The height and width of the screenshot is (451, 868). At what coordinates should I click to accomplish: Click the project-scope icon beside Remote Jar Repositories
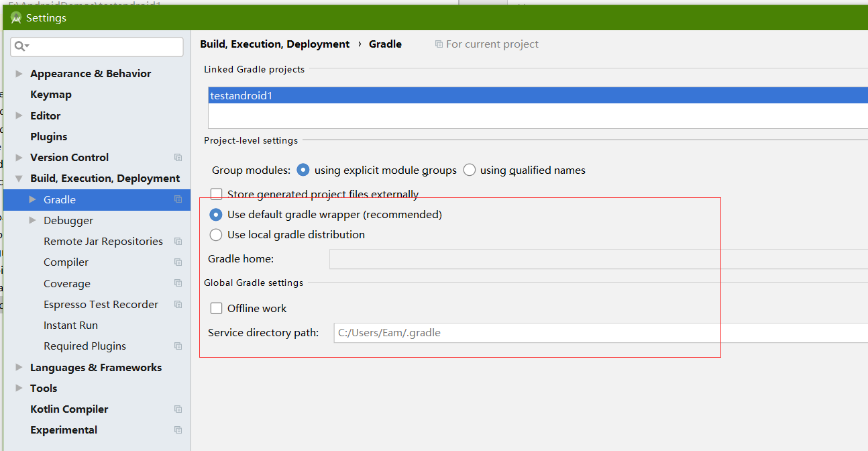178,242
